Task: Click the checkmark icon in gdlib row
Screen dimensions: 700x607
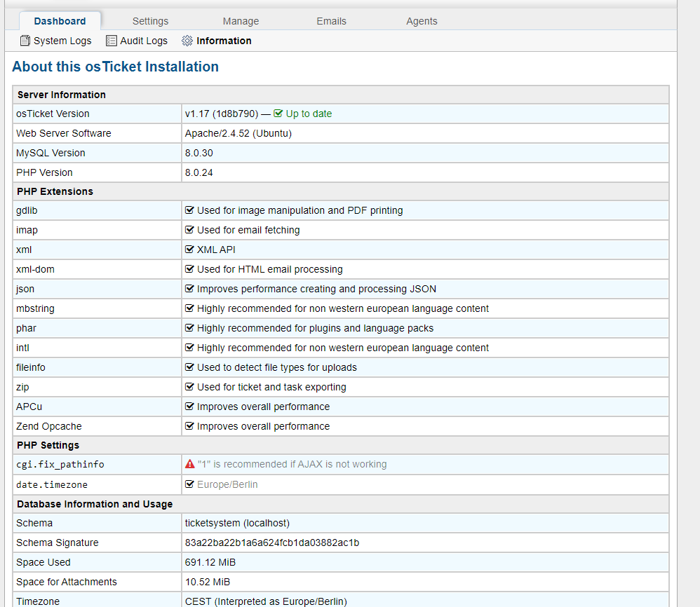Action: pyautogui.click(x=189, y=210)
